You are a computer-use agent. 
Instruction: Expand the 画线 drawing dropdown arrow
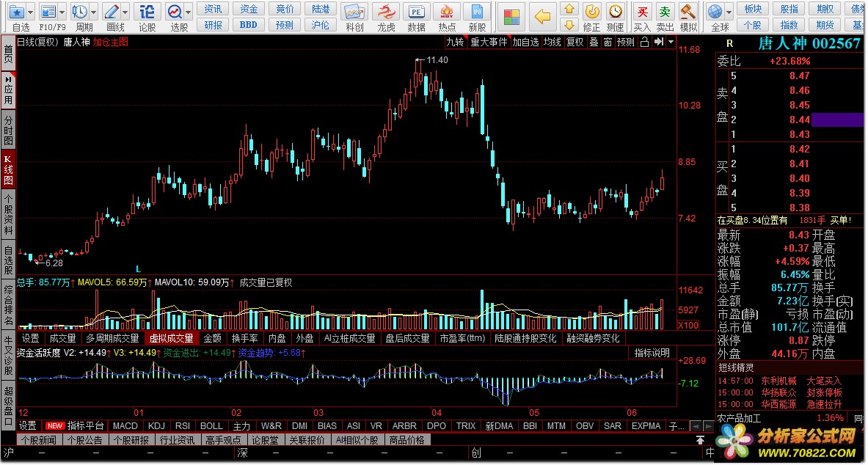tap(125, 11)
